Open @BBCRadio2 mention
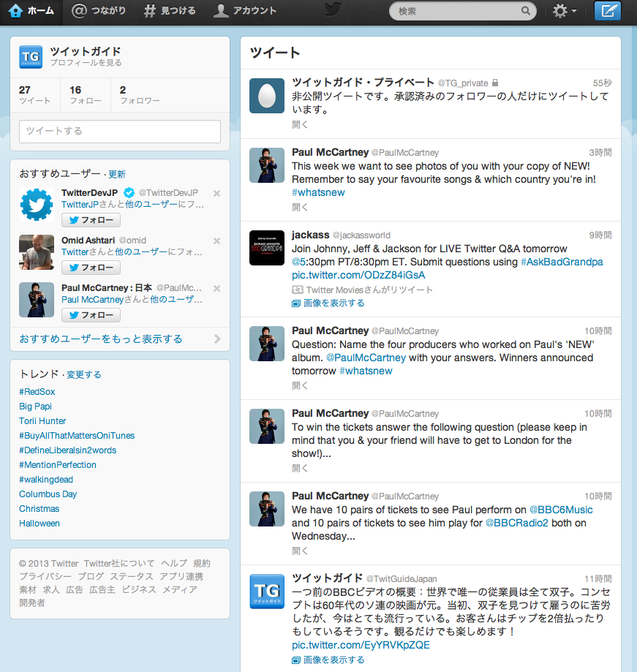 pos(517,524)
